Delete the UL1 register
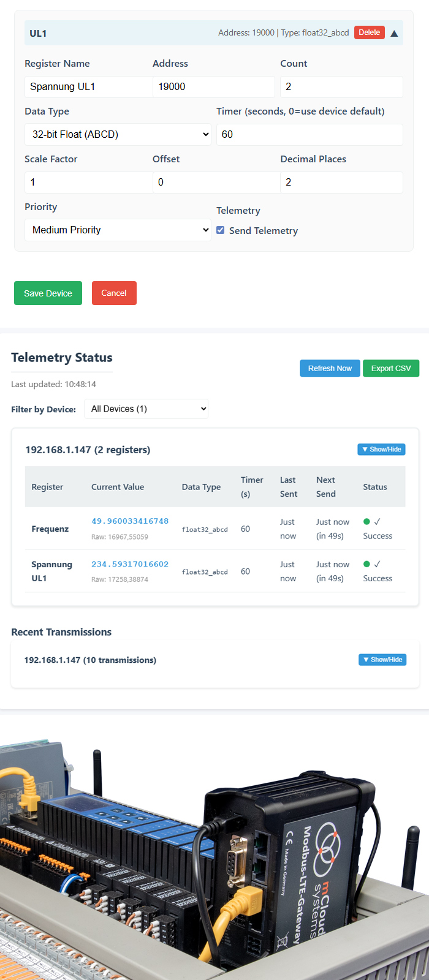429x980 pixels. pos(369,32)
